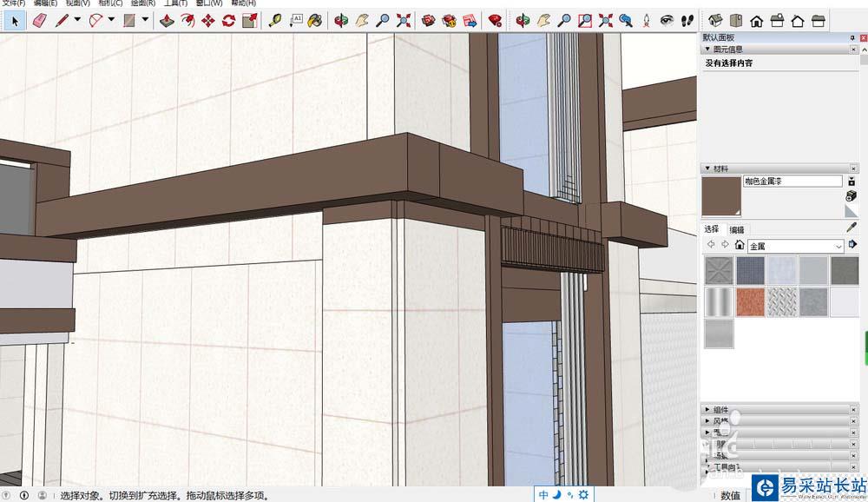Click the 咖色金属漆 material name field
868x502 pixels.
click(792, 182)
